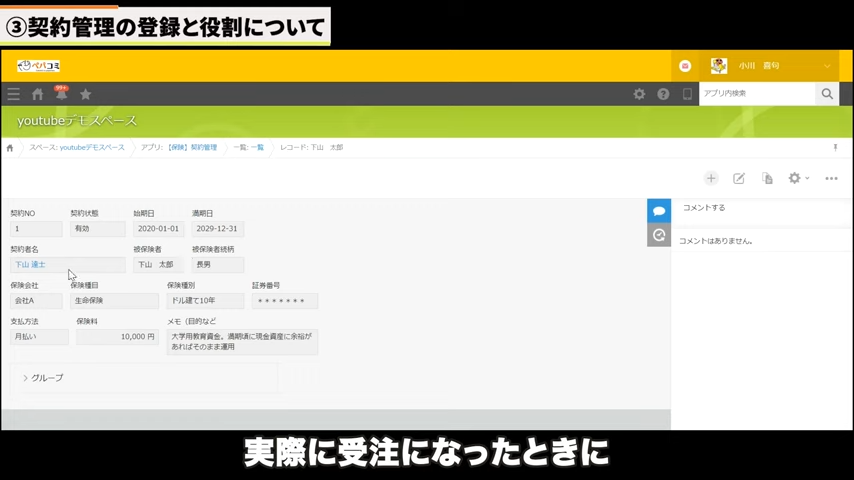Select the start date 2020-01-01
The width and height of the screenshot is (854, 480).
point(158,229)
